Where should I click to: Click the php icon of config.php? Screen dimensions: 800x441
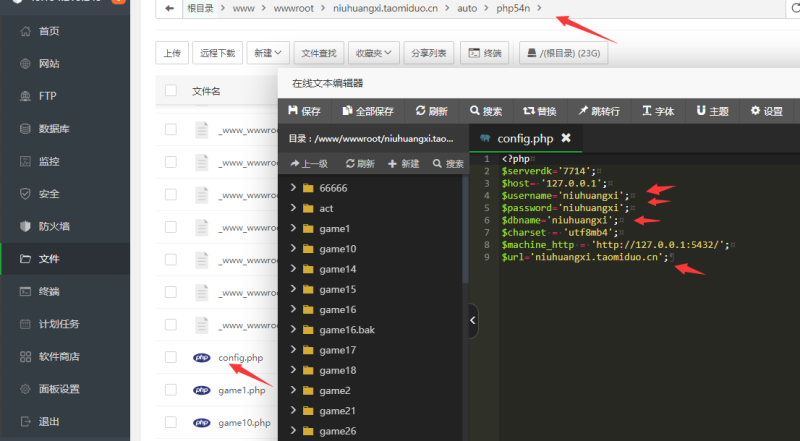tap(202, 358)
